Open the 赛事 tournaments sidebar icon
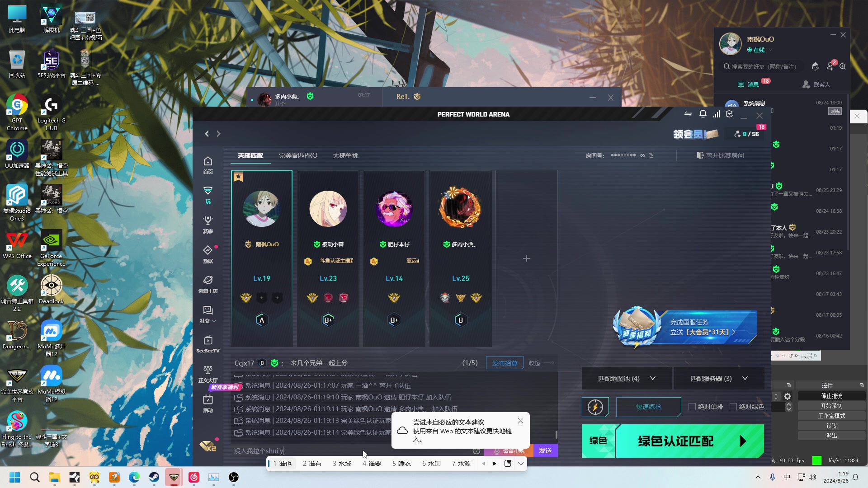This screenshot has width=868, height=488. (x=208, y=224)
